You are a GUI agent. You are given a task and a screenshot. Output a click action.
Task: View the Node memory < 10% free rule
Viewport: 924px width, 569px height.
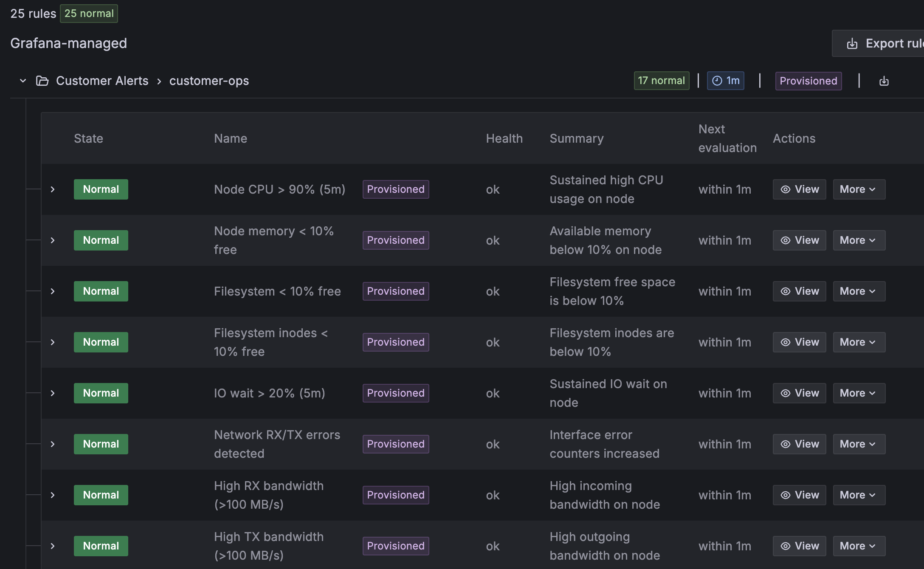tap(799, 240)
